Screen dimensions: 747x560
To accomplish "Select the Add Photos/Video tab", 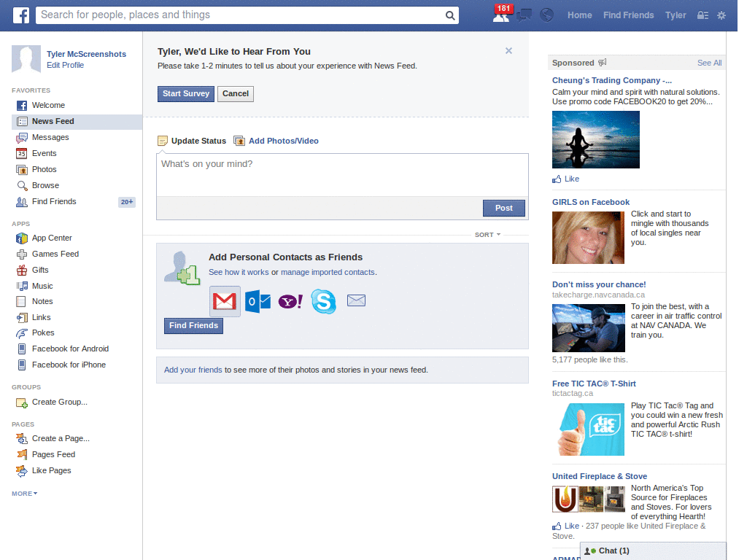I will 276,141.
